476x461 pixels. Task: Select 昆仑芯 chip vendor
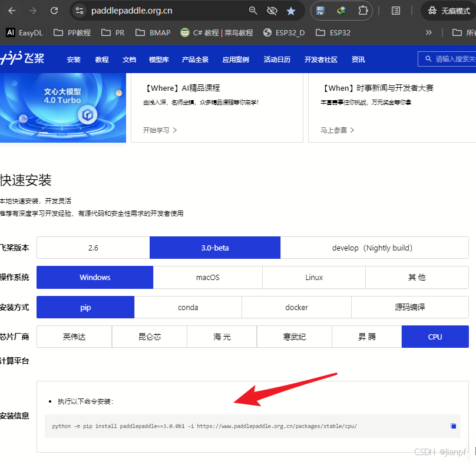click(x=150, y=337)
